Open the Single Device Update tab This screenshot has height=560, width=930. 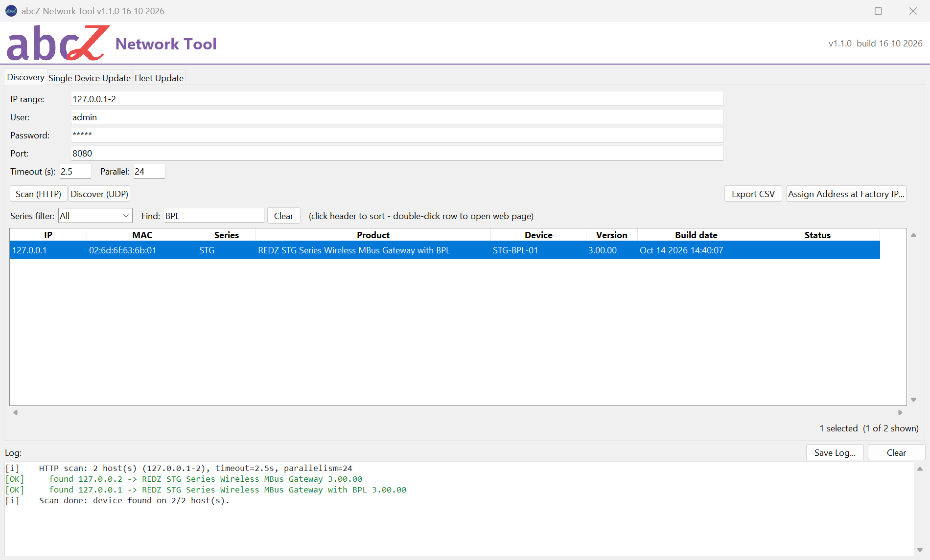tap(90, 78)
